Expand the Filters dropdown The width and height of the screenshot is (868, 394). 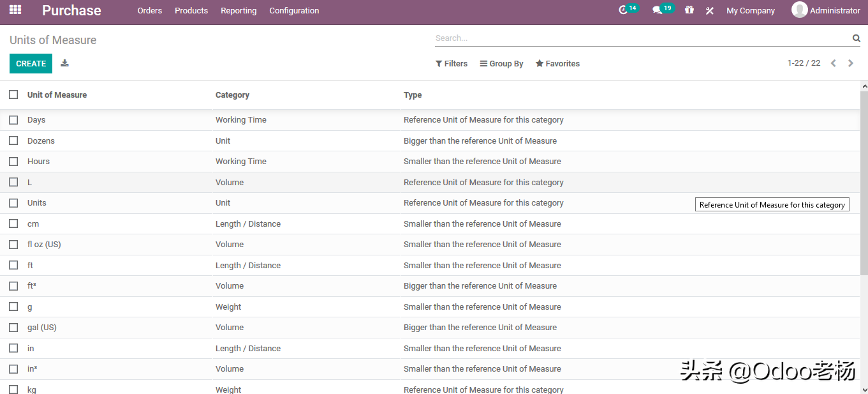[452, 64]
